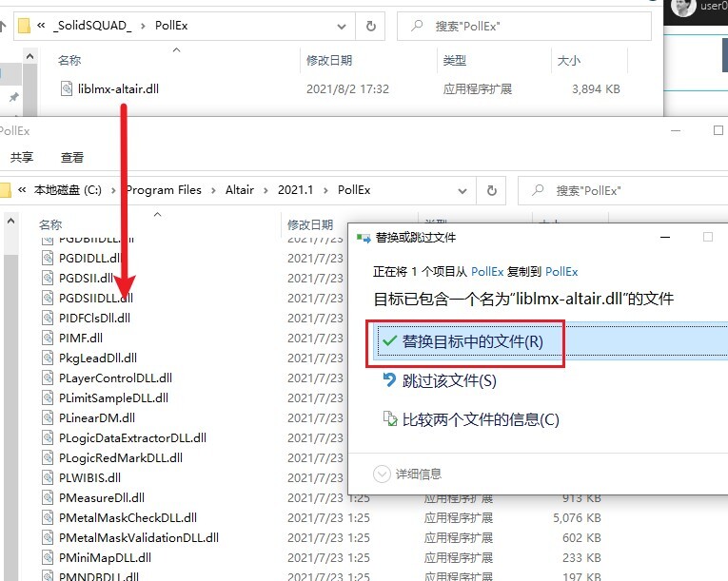The height and width of the screenshot is (581, 728).
Task: Open the 查看 ribbon tab
Action: click(x=72, y=157)
